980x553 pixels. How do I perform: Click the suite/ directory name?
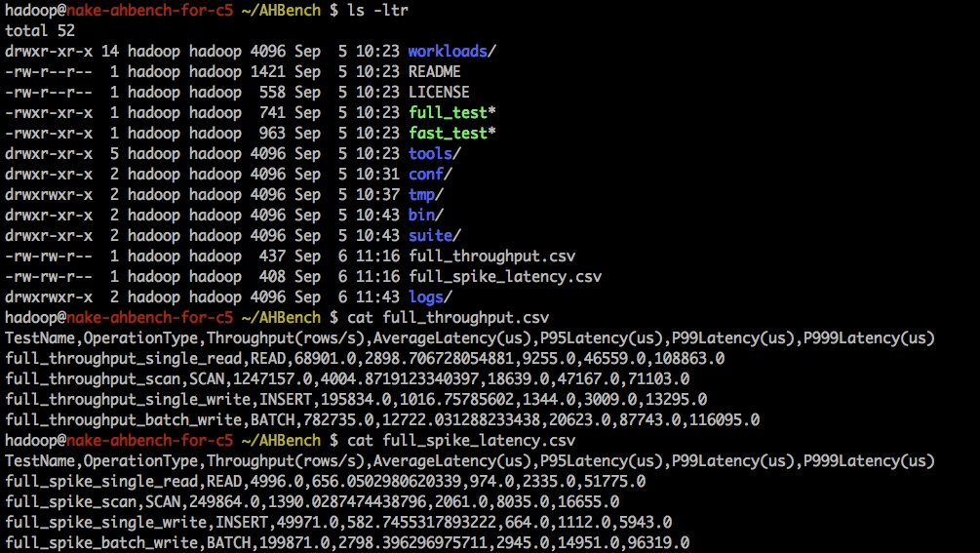pos(434,236)
